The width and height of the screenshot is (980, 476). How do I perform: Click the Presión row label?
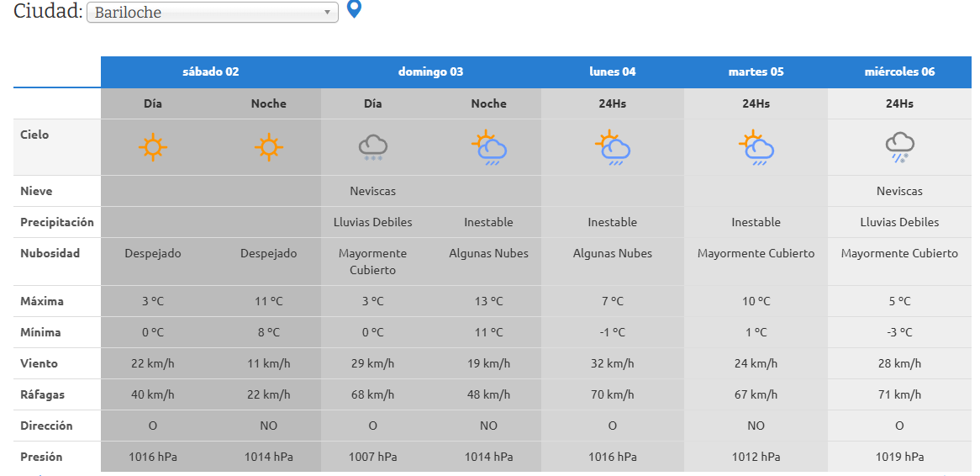[x=41, y=457]
